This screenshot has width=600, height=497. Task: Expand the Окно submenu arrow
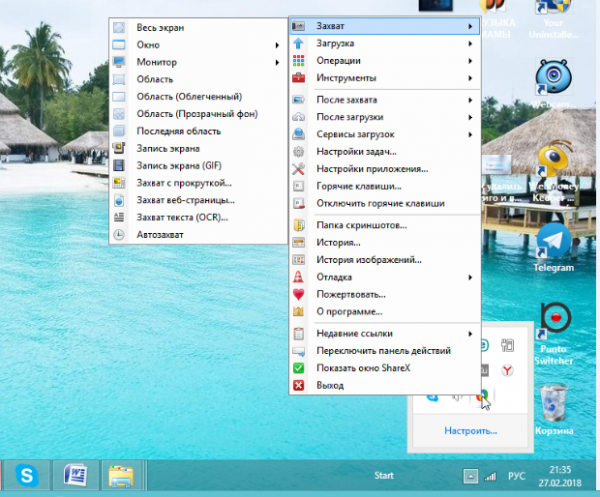pyautogui.click(x=277, y=45)
